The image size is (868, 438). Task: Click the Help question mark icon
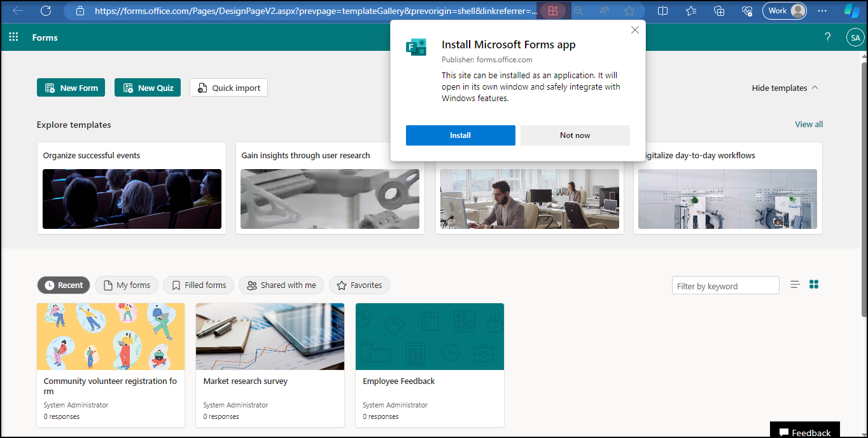[x=827, y=38]
